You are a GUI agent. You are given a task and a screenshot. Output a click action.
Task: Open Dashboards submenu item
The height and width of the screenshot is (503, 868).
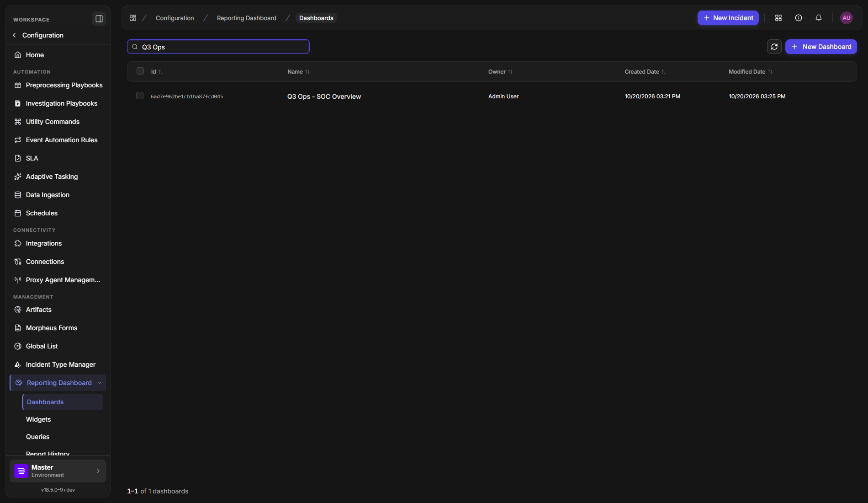(x=63, y=402)
